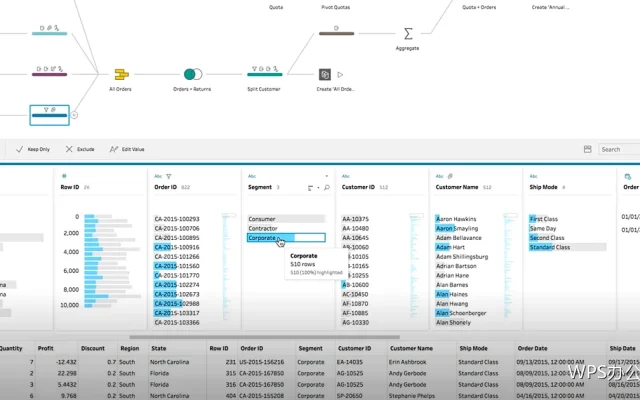Select customer AG-10330 in Customer ID

(355, 322)
